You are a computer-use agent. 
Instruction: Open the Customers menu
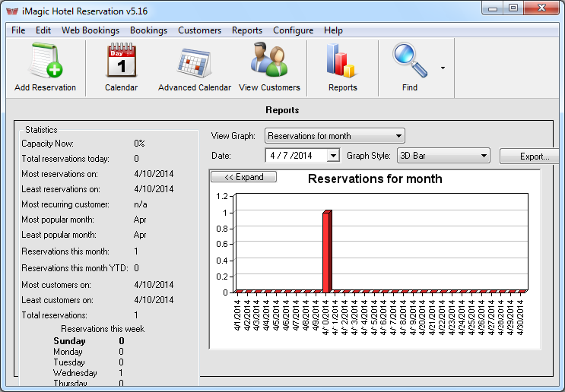pyautogui.click(x=199, y=30)
